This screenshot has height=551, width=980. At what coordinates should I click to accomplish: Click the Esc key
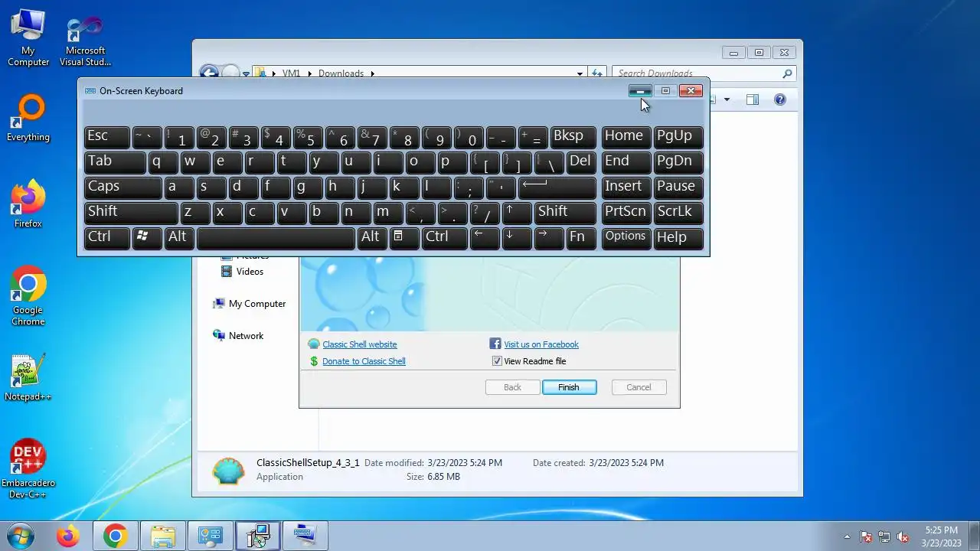tap(106, 137)
